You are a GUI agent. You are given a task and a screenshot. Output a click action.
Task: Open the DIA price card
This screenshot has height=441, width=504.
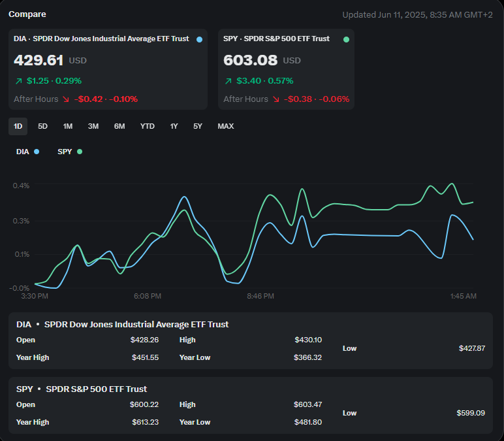108,69
